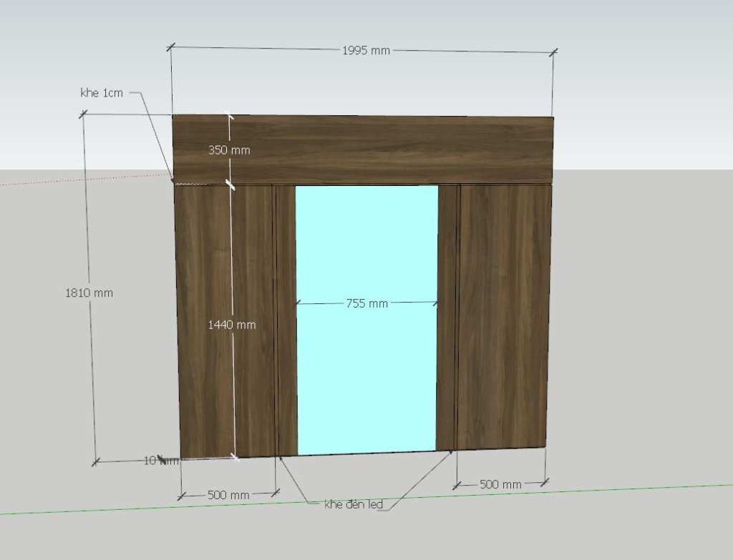Click the left vertical wood panel
The width and height of the screenshot is (733, 560).
(225, 321)
